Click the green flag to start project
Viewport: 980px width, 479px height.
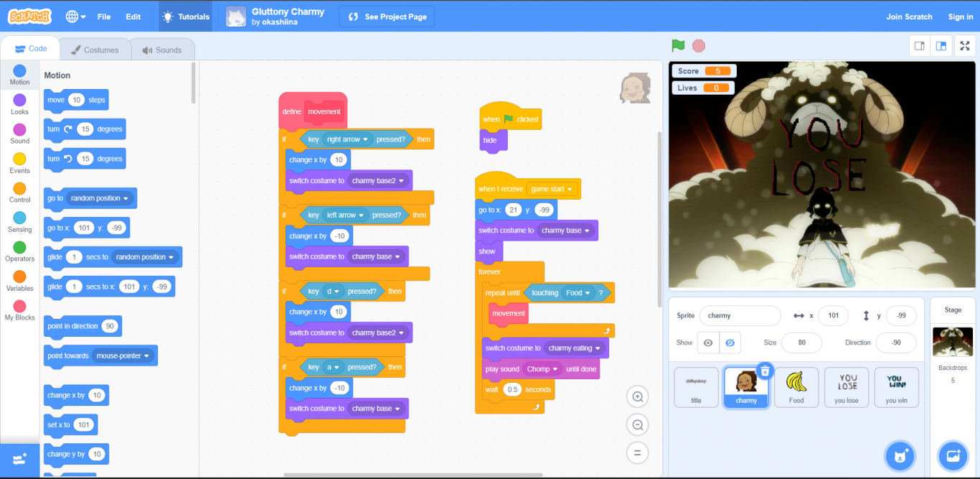678,46
